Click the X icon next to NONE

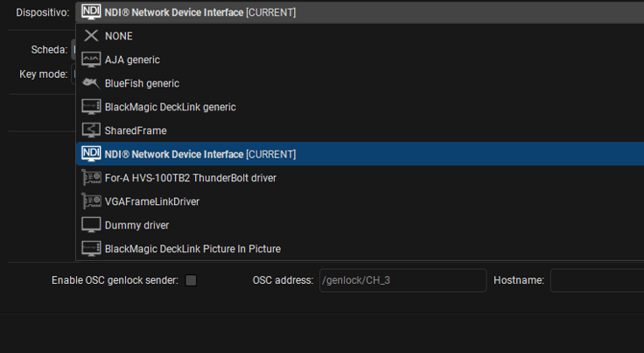(x=91, y=36)
